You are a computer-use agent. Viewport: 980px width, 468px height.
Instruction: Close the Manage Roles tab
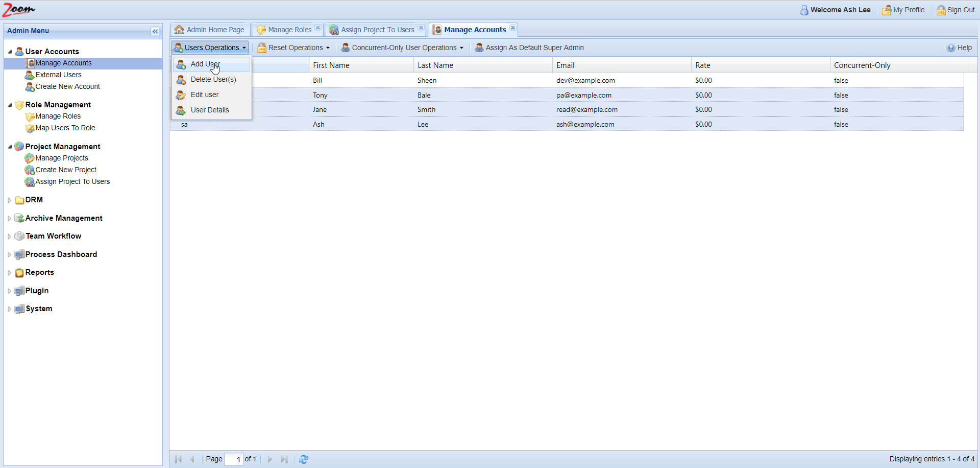point(318,28)
